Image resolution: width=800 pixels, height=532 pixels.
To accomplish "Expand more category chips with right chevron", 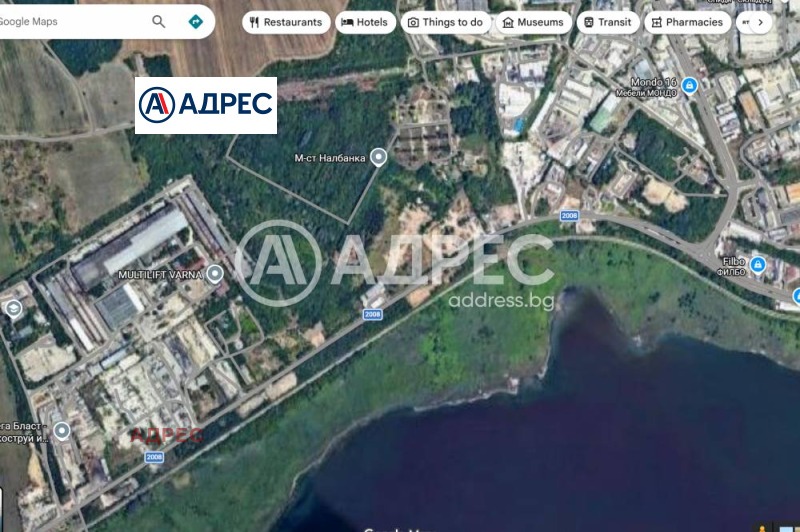I will (760, 22).
